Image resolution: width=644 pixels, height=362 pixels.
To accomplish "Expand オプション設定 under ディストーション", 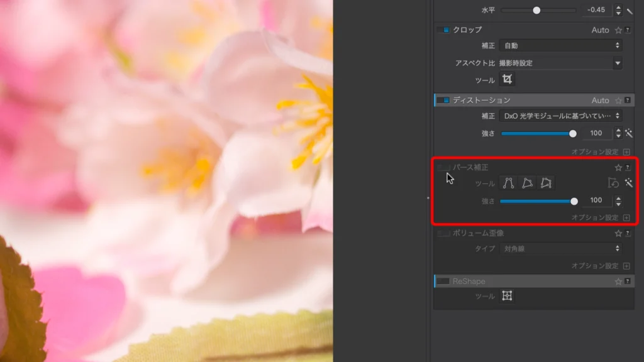I will point(626,151).
